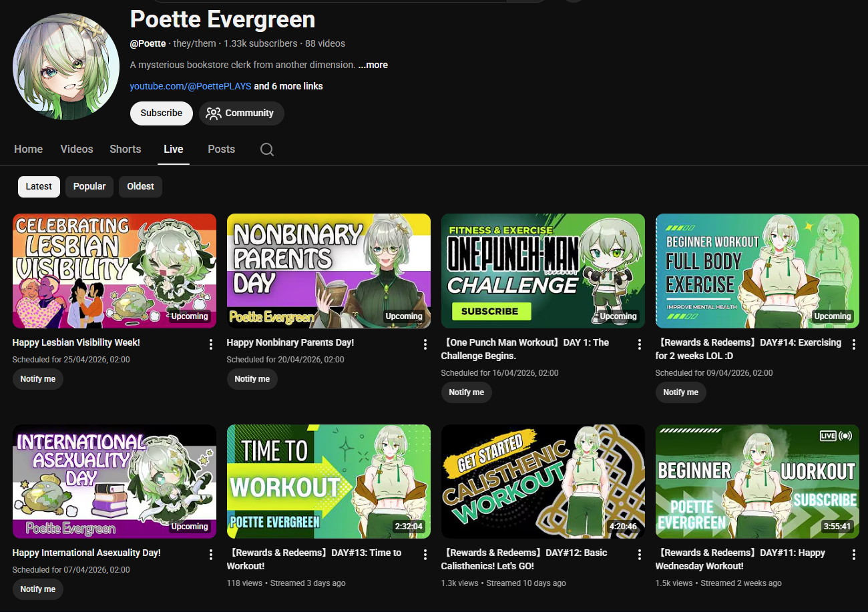The height and width of the screenshot is (612, 868).
Task: Open the Posts tab
Action: click(222, 149)
